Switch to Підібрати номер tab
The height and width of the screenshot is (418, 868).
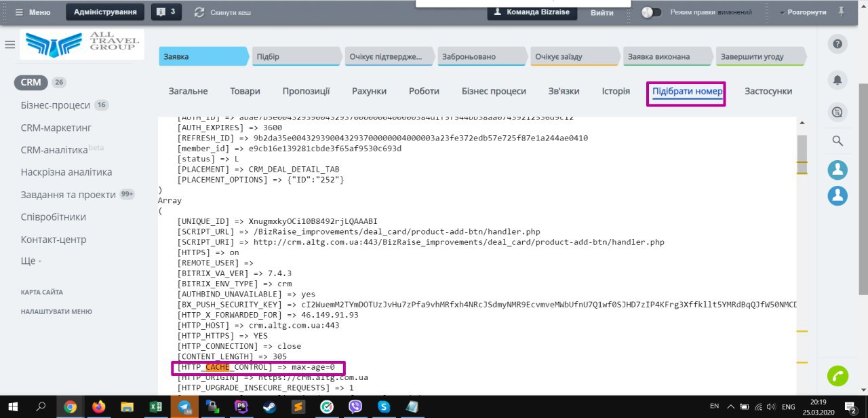click(687, 91)
